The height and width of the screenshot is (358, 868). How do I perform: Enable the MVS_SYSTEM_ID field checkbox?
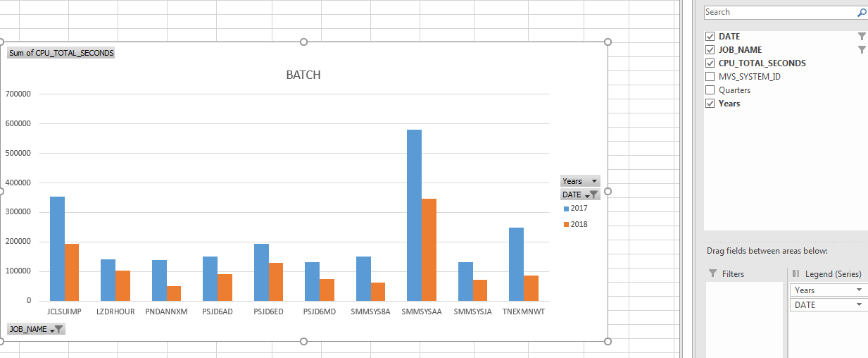tap(710, 76)
